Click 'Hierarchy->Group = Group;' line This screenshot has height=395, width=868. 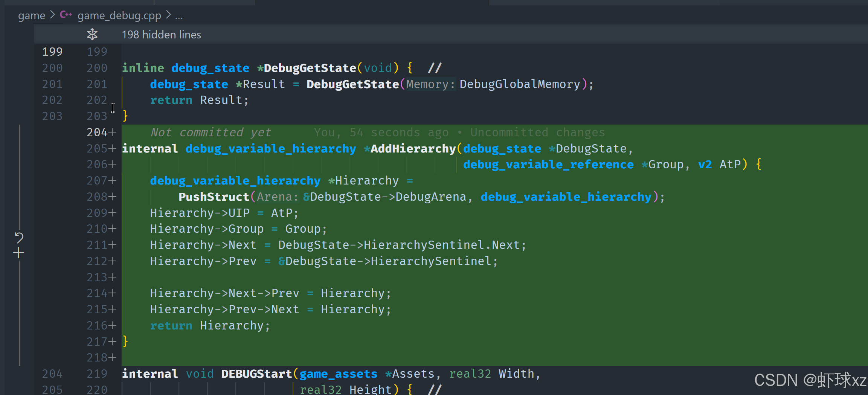click(x=238, y=229)
